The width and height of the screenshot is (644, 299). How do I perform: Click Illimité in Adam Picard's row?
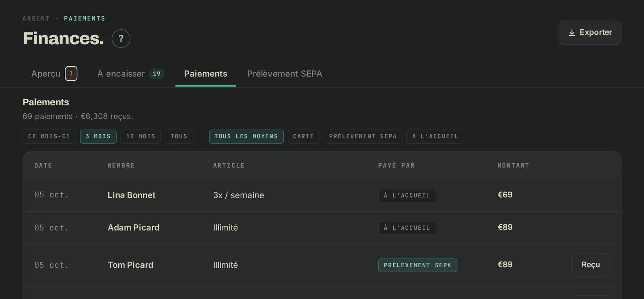pos(225,228)
